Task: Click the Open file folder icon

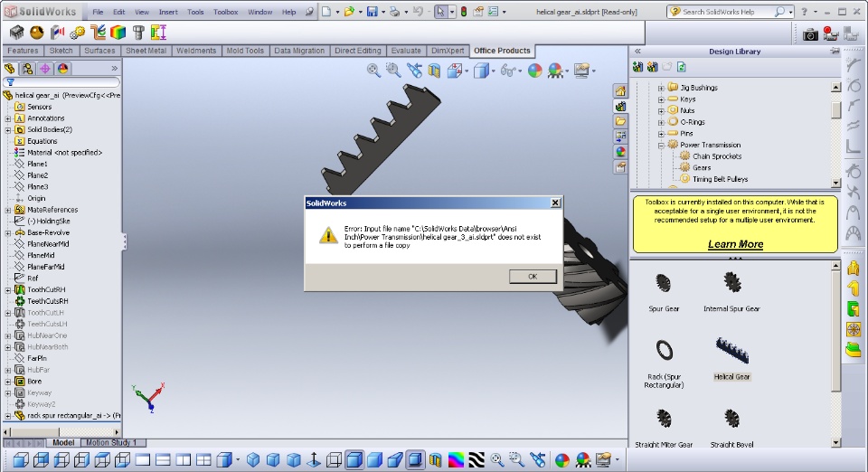Action: click(x=349, y=12)
